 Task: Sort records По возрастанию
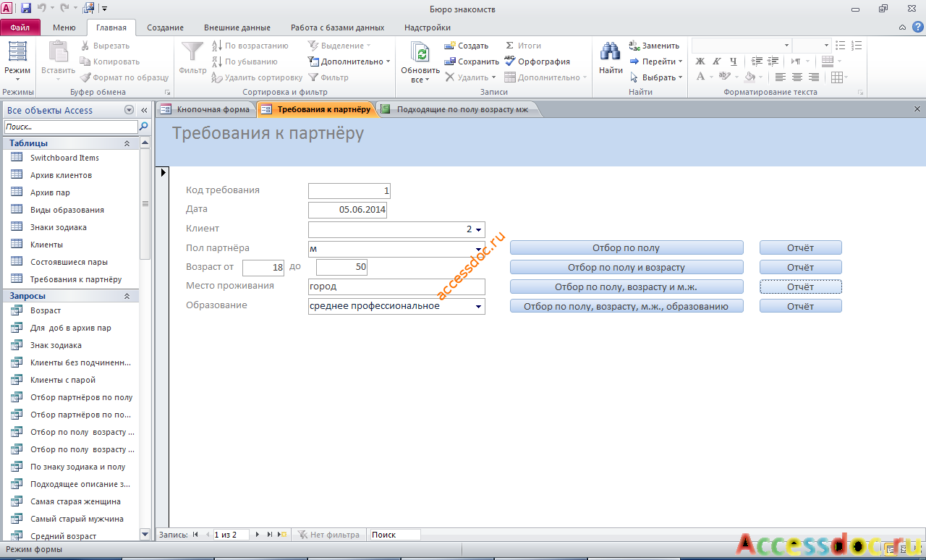pyautogui.click(x=250, y=46)
